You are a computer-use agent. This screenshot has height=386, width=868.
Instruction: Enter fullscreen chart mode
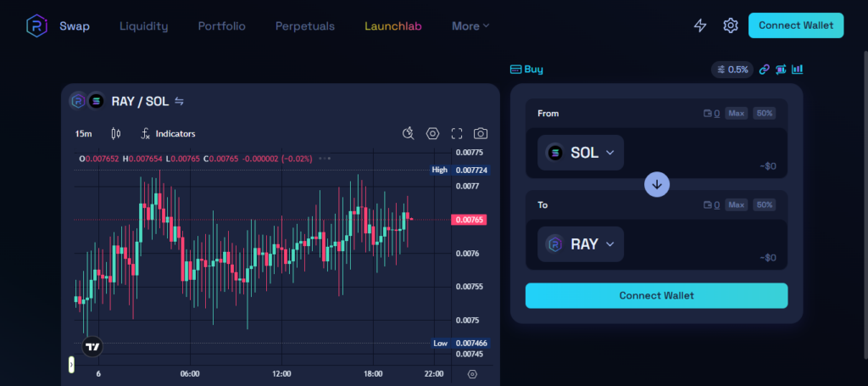click(x=457, y=133)
